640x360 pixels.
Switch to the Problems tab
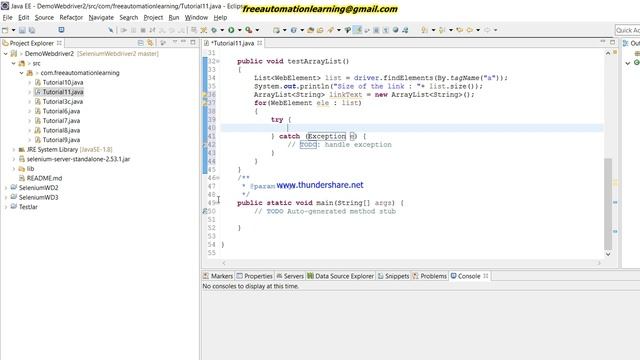[x=429, y=276]
